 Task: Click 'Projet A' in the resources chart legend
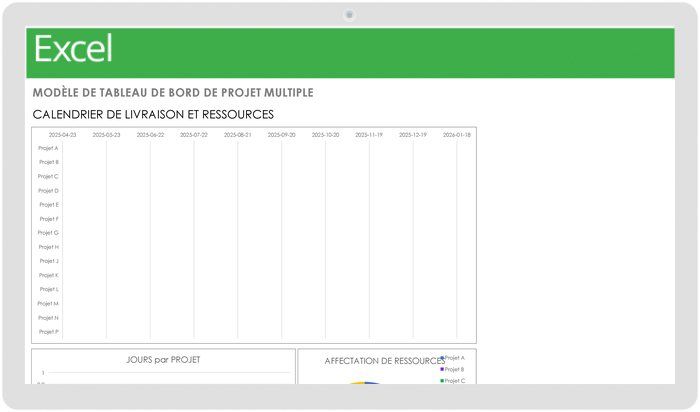(455, 358)
